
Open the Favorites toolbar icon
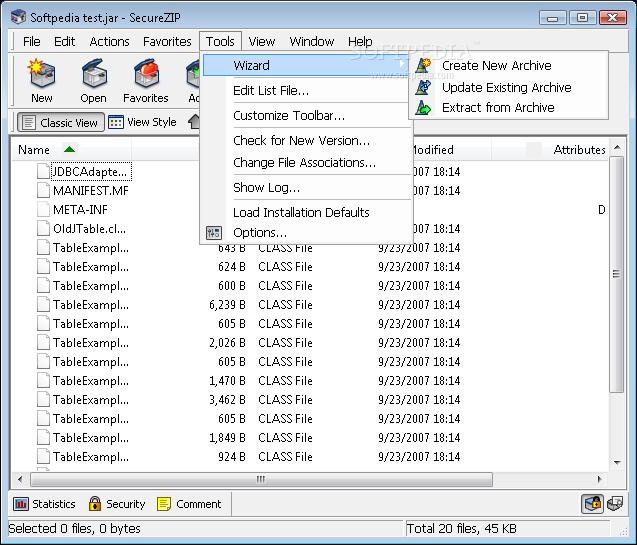click(146, 74)
